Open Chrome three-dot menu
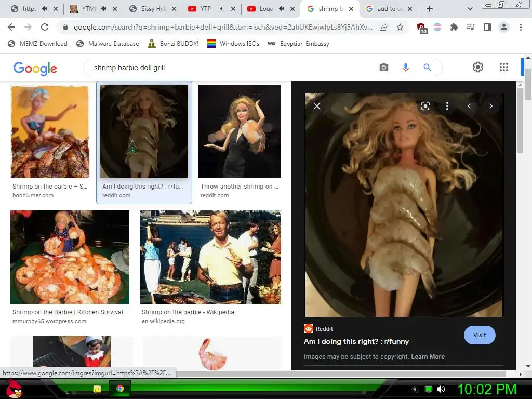The height and width of the screenshot is (399, 532). (x=521, y=27)
